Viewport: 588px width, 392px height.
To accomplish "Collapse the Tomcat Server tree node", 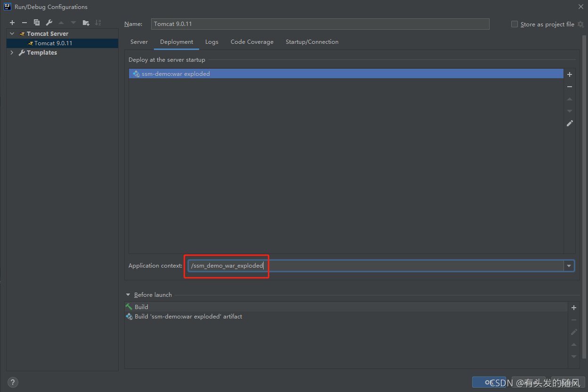I will click(12, 33).
